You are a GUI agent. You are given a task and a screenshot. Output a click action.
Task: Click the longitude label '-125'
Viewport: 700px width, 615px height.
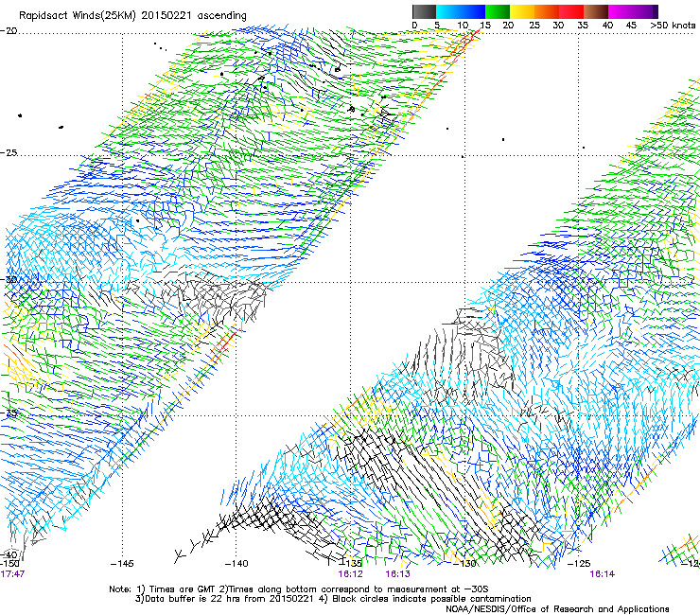[x=579, y=564]
